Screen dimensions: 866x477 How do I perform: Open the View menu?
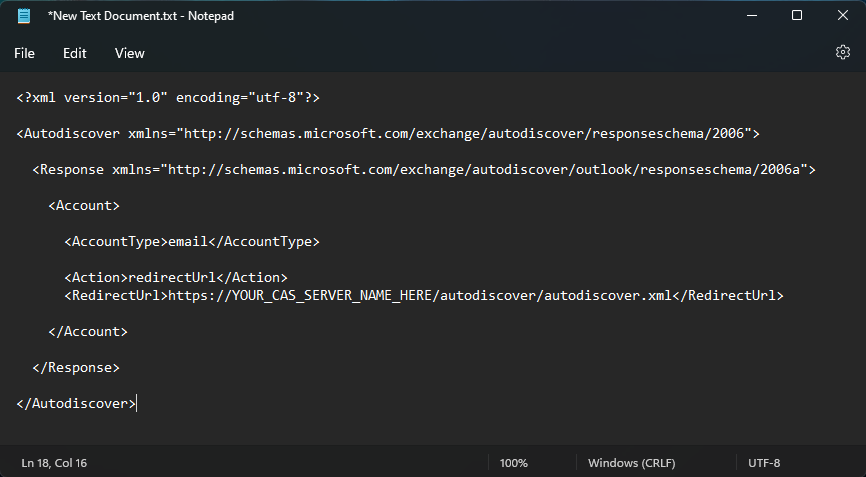pyautogui.click(x=130, y=53)
